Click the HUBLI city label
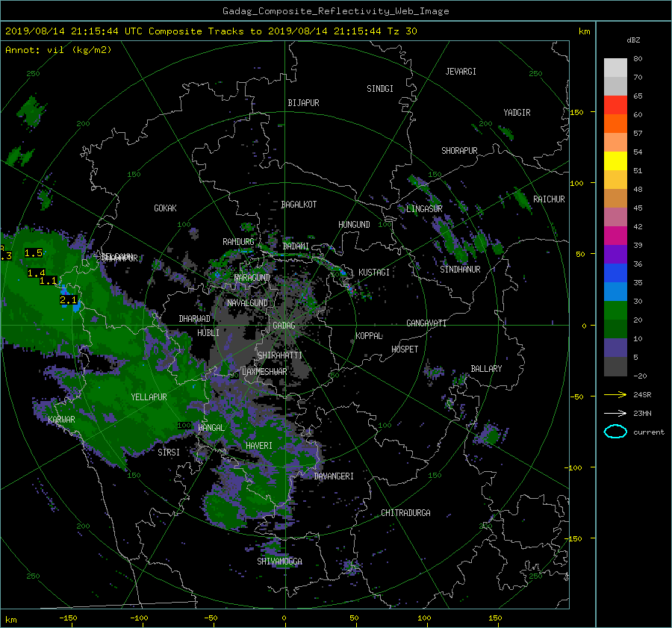This screenshot has height=628, width=672. pos(208,333)
